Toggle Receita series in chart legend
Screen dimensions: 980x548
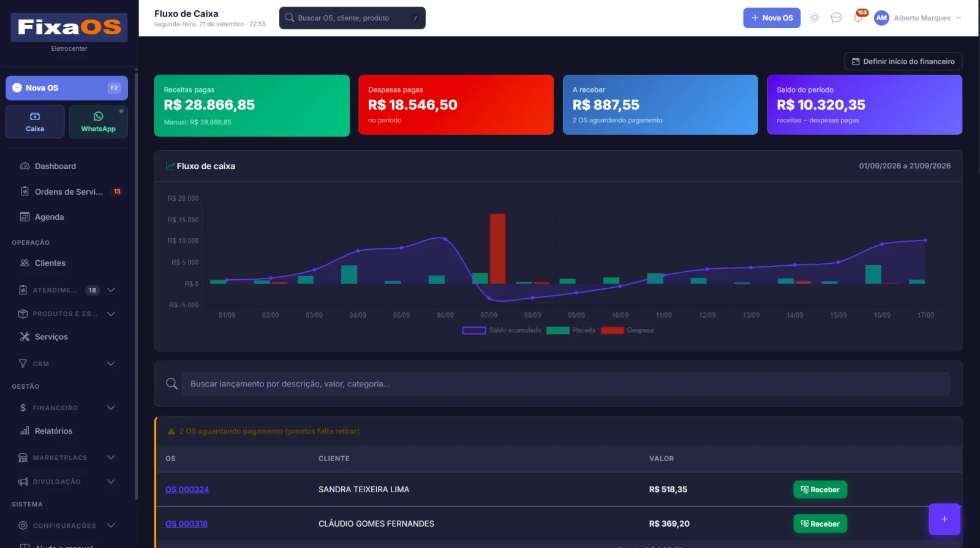tap(571, 331)
